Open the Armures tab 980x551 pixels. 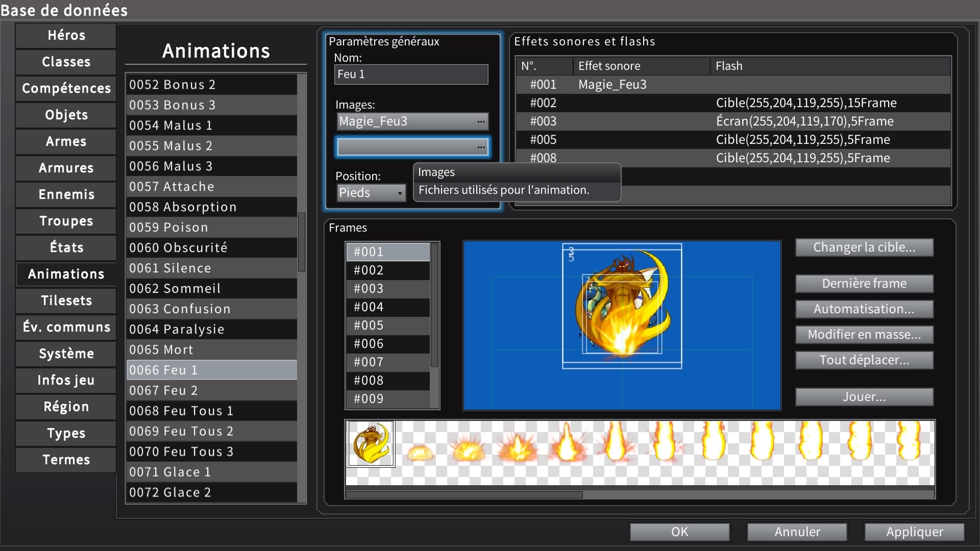[x=66, y=168]
